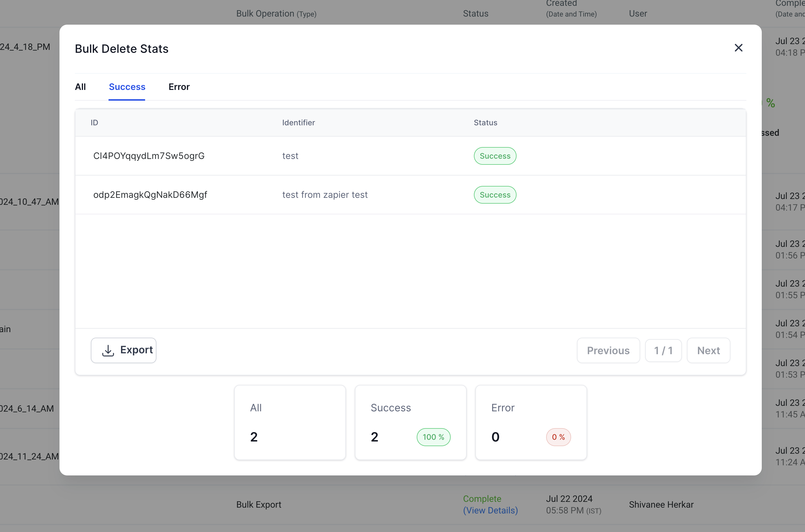The width and height of the screenshot is (805, 532).
Task: Go to Next page
Action: coord(708,350)
